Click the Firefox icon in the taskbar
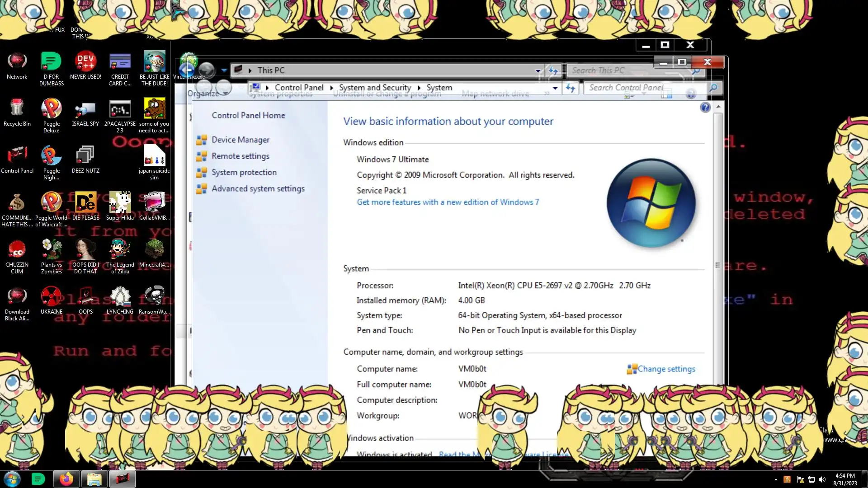This screenshot has height=488, width=868. click(66, 479)
